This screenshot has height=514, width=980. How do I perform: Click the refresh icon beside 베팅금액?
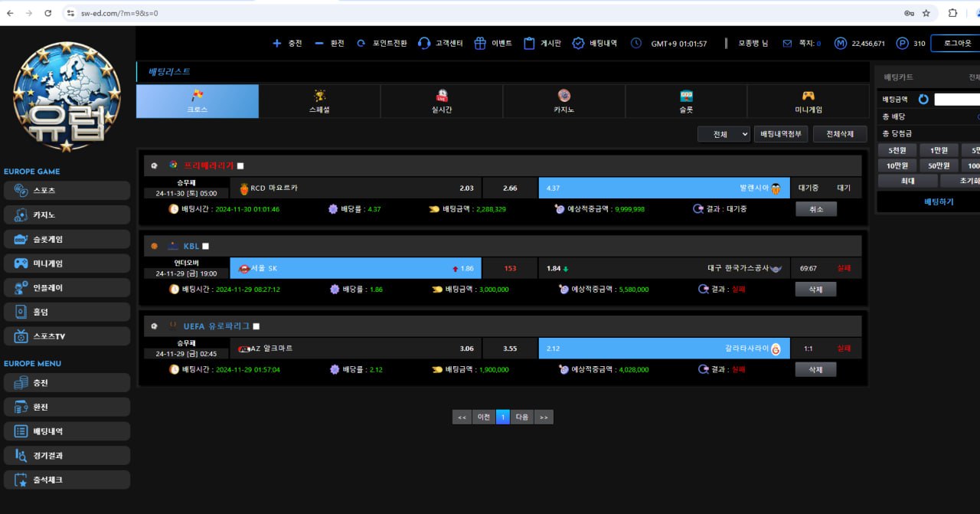pos(923,100)
